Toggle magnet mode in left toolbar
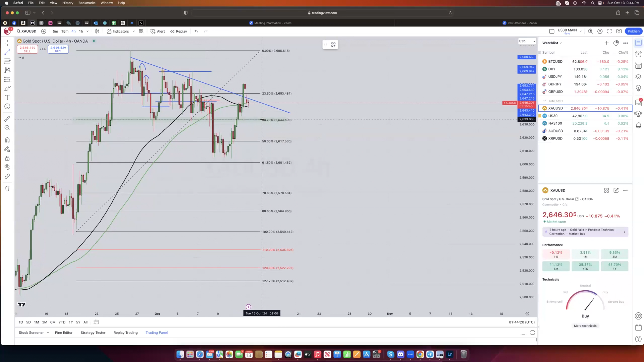The image size is (644, 362). [x=7, y=140]
